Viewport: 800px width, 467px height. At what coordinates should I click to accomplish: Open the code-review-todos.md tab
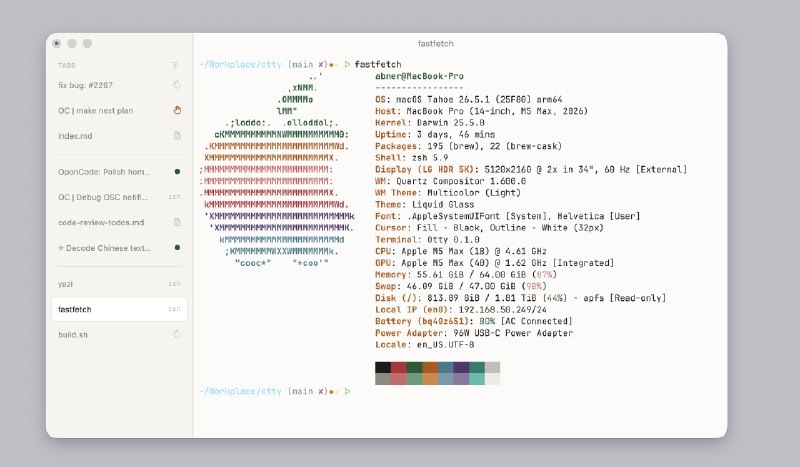point(119,223)
